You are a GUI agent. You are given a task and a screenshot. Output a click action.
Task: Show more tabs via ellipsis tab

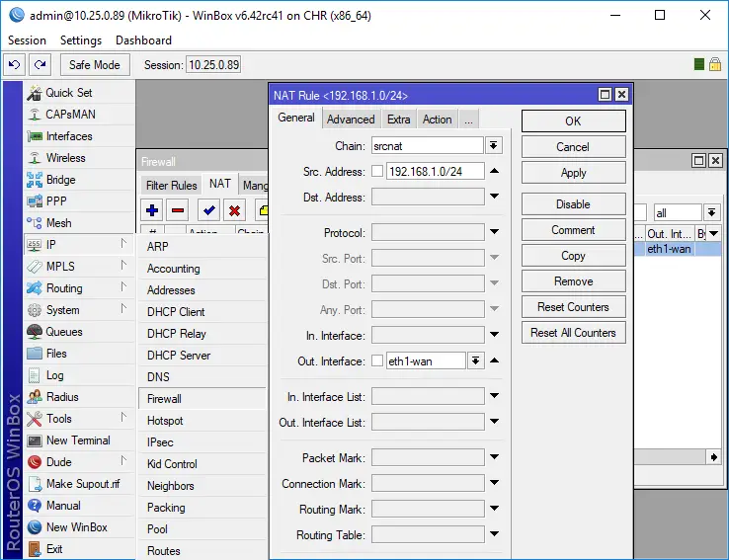468,120
